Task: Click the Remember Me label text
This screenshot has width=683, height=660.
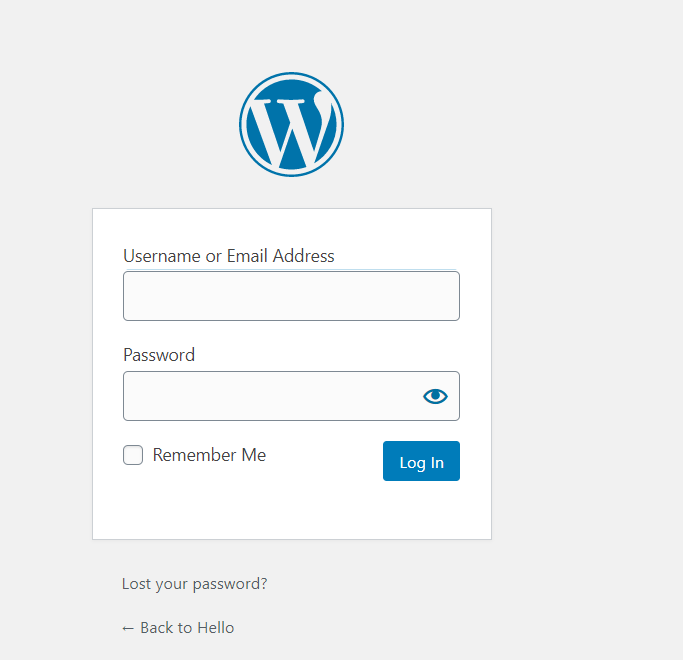Action: click(209, 455)
